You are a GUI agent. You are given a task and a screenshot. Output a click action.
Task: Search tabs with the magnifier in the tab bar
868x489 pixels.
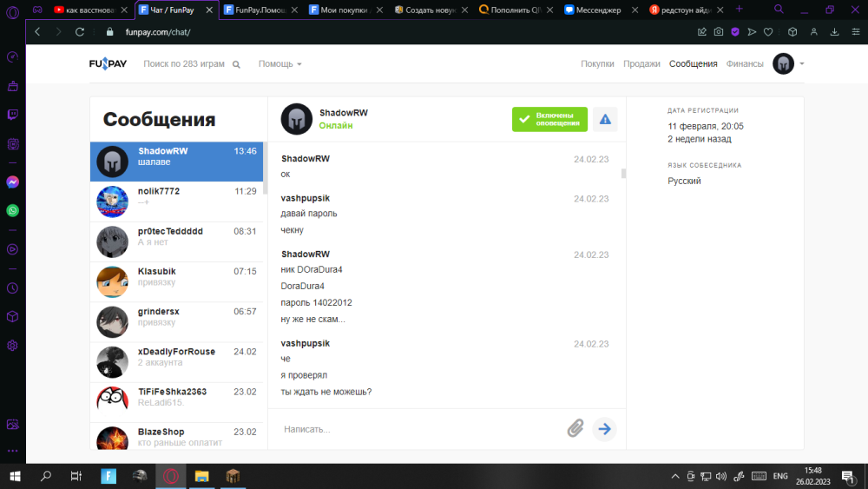click(x=779, y=10)
